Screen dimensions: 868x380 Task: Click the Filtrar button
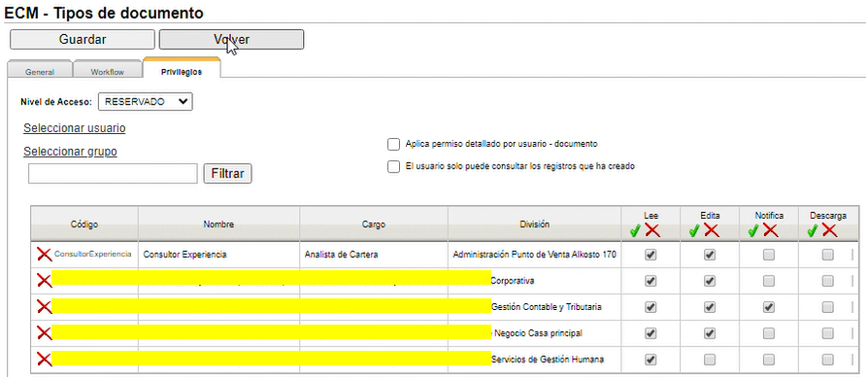[227, 173]
